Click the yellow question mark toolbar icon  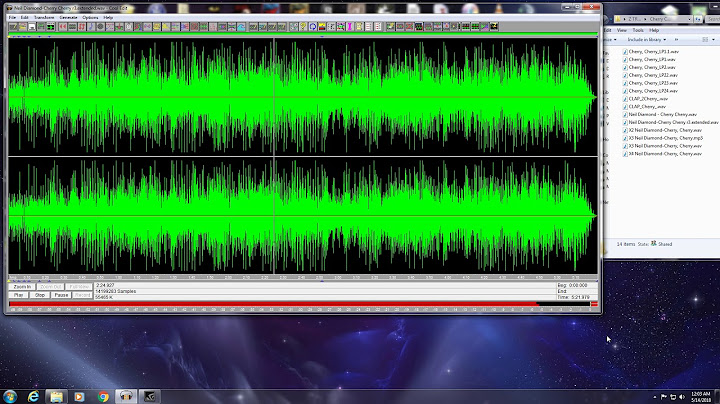pyautogui.click(x=303, y=27)
